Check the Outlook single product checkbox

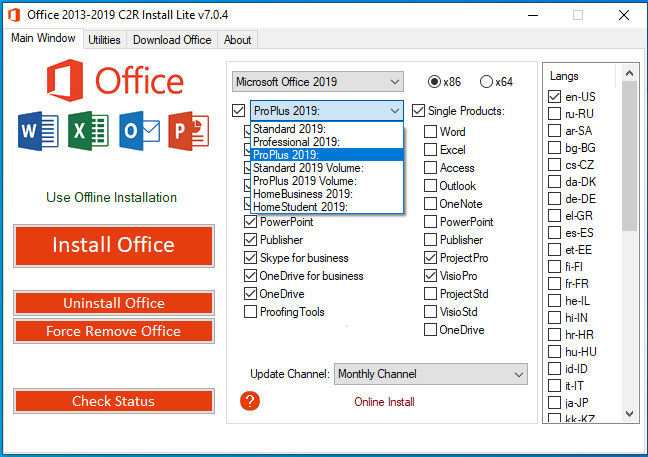pos(430,186)
